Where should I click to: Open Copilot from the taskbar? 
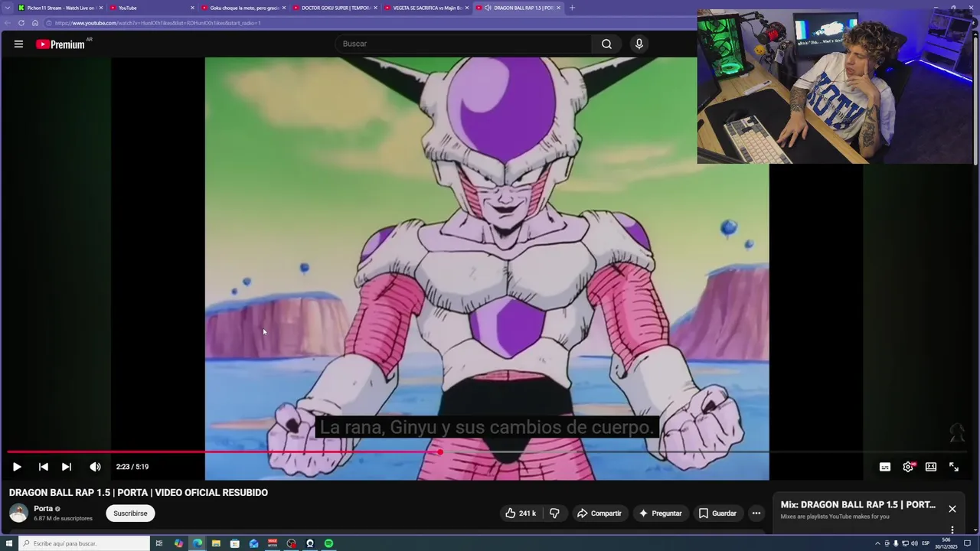point(178,543)
